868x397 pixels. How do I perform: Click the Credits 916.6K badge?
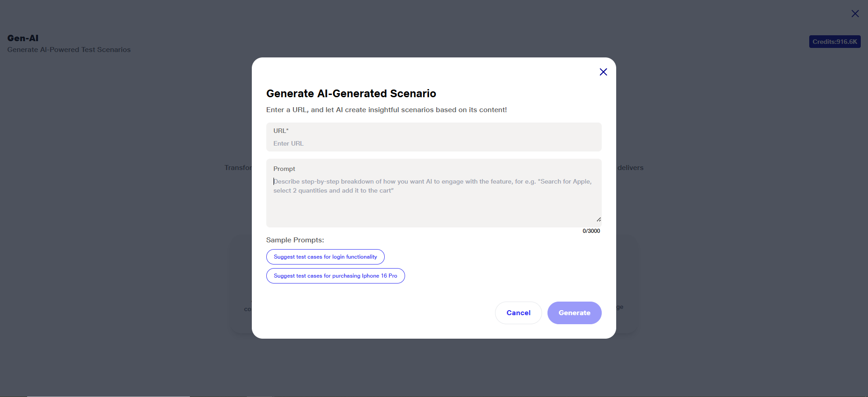835,42
